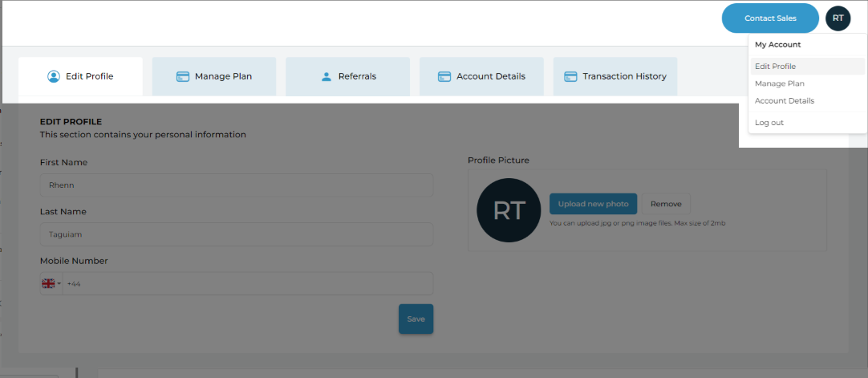Expand the country code dropdown arrow
The width and height of the screenshot is (868, 378).
tap(59, 284)
